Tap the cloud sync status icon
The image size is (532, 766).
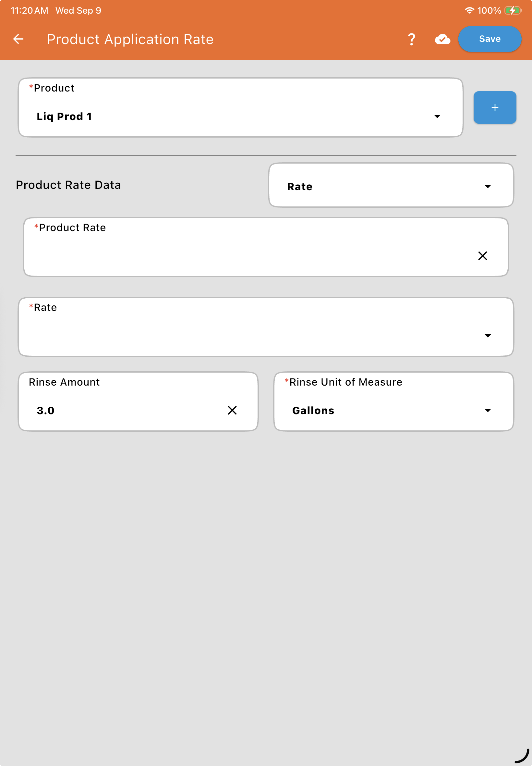pyautogui.click(x=442, y=39)
